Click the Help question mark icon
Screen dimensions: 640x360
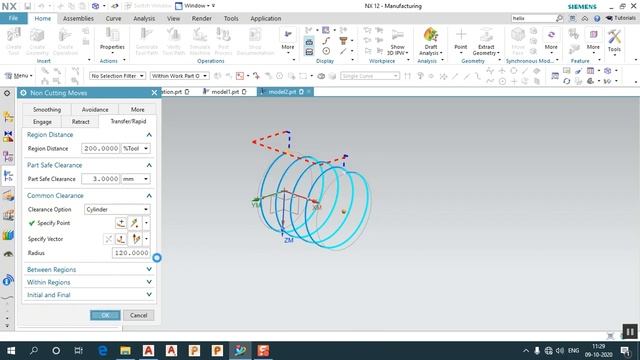click(x=597, y=18)
